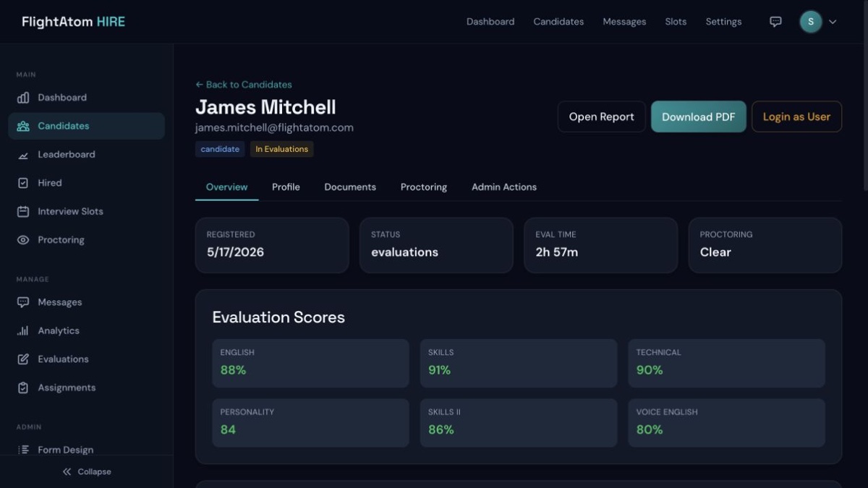Expand user account menu chevron

(833, 22)
